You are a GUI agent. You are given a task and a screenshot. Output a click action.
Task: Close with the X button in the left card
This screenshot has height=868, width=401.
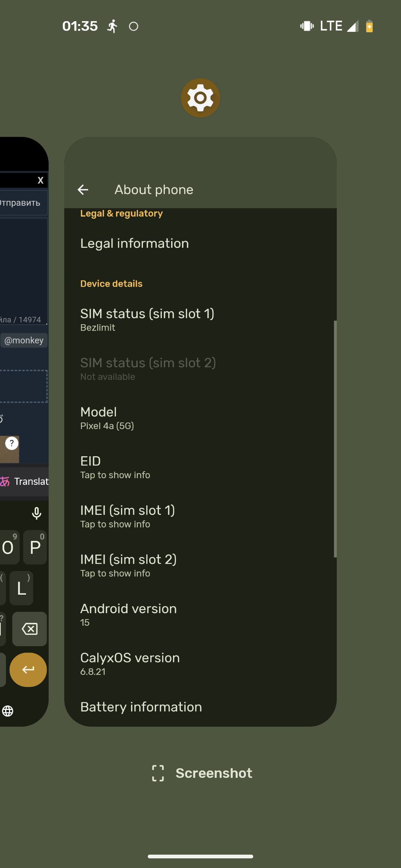[x=40, y=180]
